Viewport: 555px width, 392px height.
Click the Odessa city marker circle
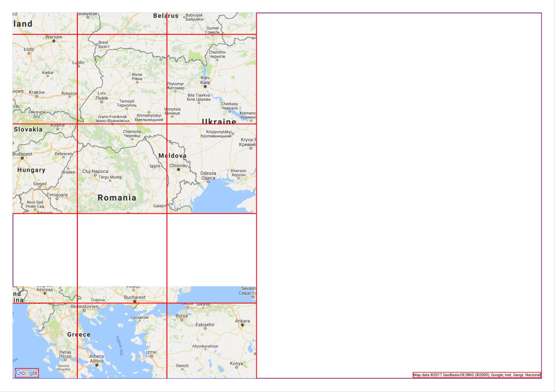tap(208, 182)
